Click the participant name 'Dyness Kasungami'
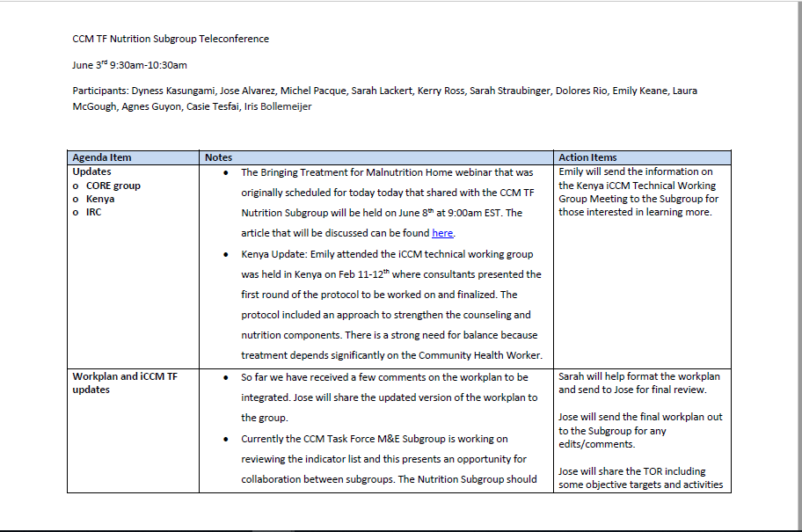The height and width of the screenshot is (532, 802). tap(173, 91)
